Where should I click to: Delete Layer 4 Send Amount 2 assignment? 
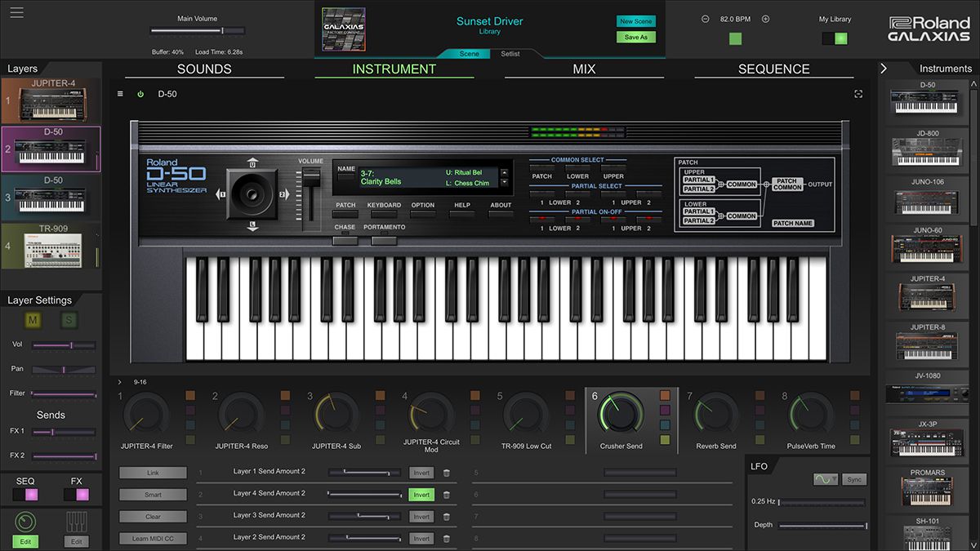tap(446, 495)
